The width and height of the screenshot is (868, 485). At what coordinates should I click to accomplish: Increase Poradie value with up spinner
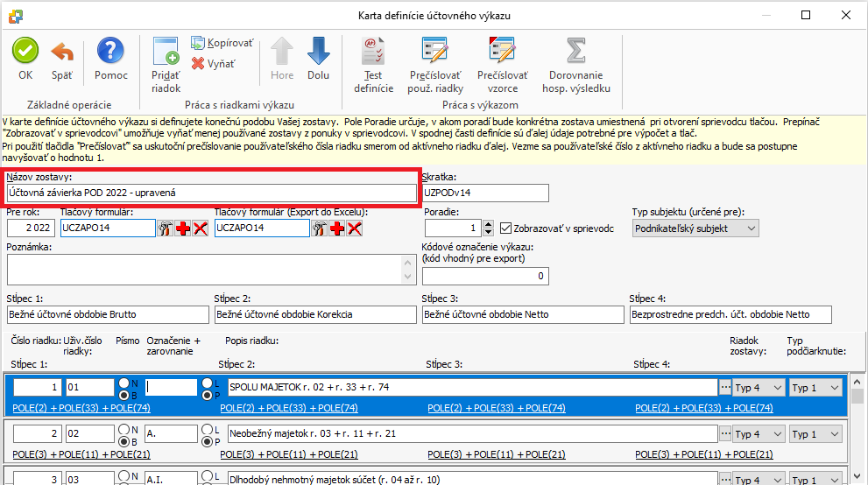coord(488,224)
